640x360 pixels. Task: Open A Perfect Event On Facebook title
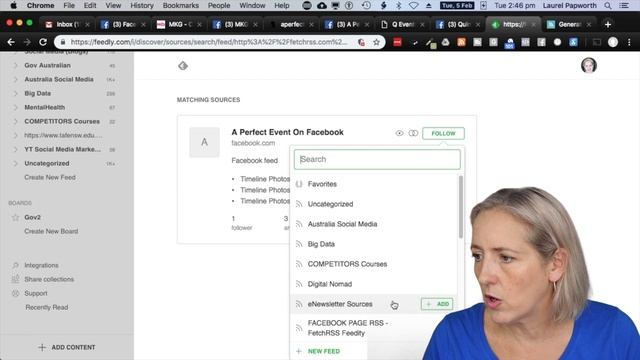coord(287,132)
